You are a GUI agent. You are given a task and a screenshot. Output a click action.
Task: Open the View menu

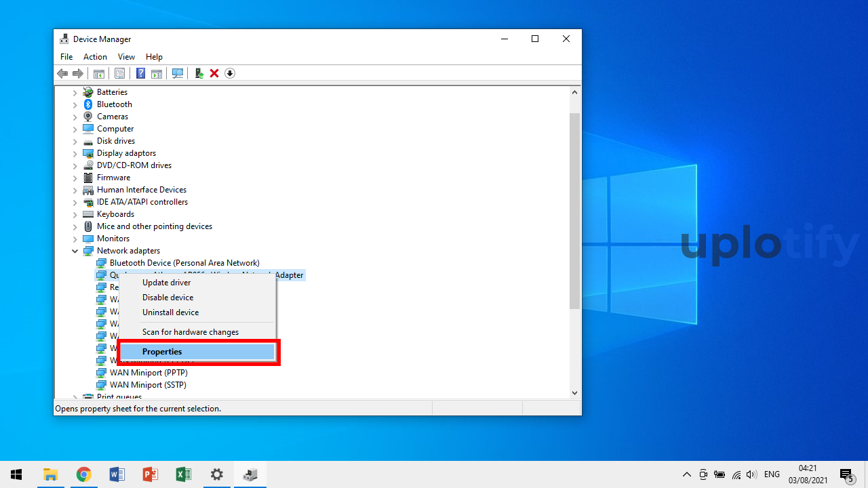[126, 57]
